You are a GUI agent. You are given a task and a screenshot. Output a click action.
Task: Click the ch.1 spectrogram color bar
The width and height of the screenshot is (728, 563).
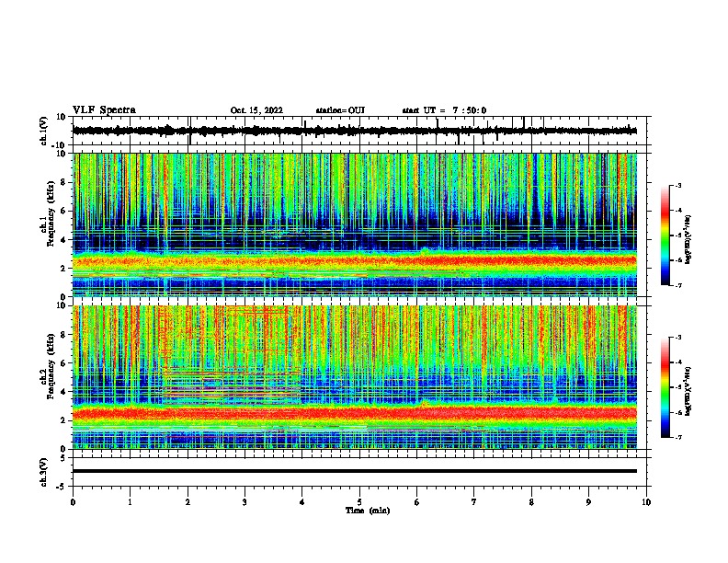665,236
